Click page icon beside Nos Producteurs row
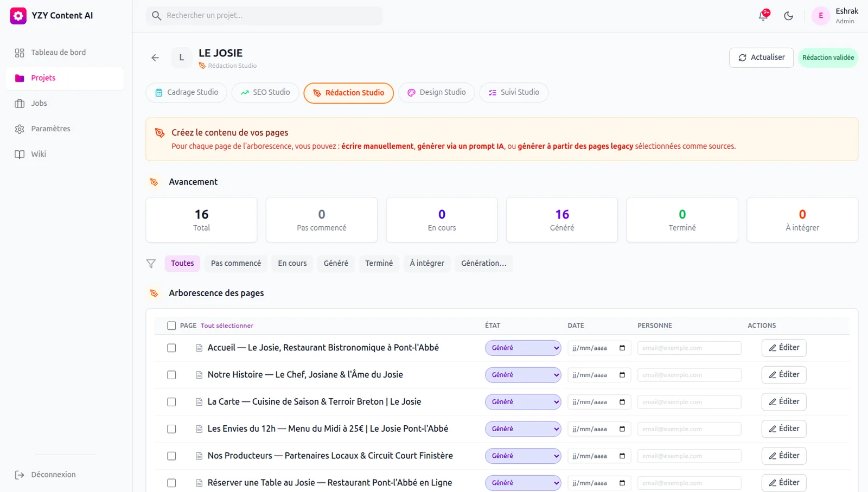The image size is (868, 492). [199, 456]
